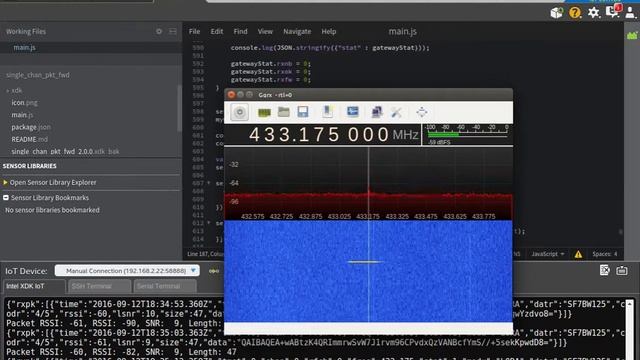Image resolution: width=640 pixels, height=360 pixels.
Task: Click Gqrx fullscreen arrows icon
Action: point(422,112)
